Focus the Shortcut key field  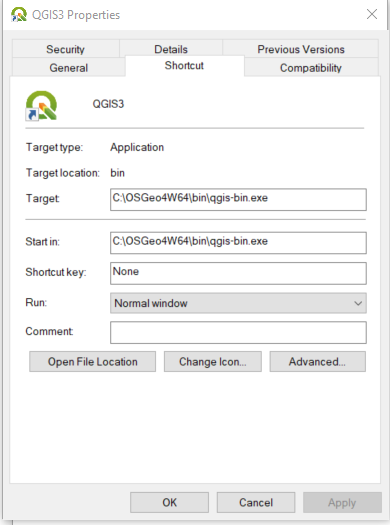(238, 273)
